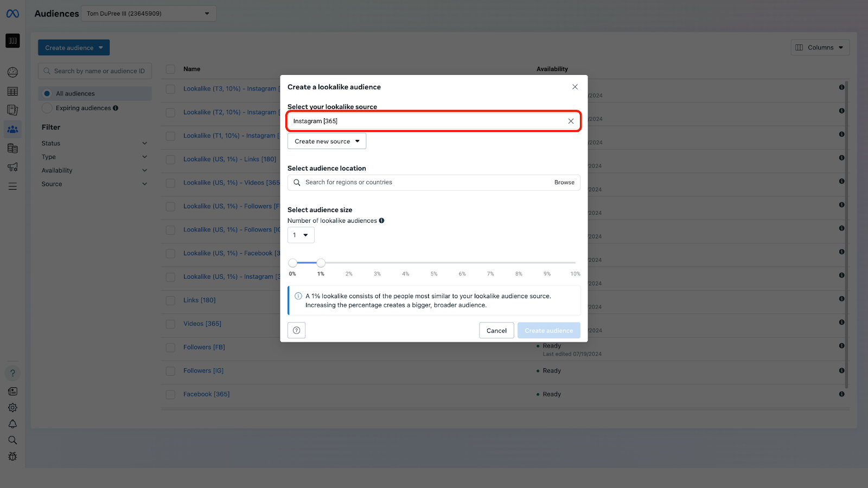Open the account overview gauge icon
This screenshot has width=868, height=488.
coord(12,72)
